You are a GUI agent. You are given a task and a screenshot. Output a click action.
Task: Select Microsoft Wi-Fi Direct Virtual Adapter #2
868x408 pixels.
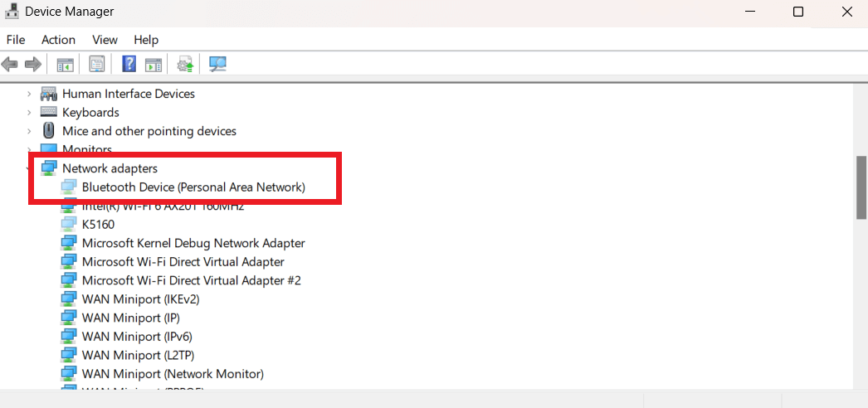click(192, 281)
